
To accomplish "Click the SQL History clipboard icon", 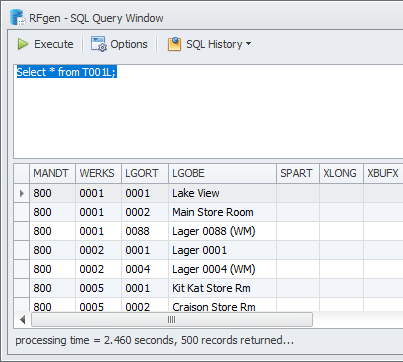I will [x=174, y=44].
